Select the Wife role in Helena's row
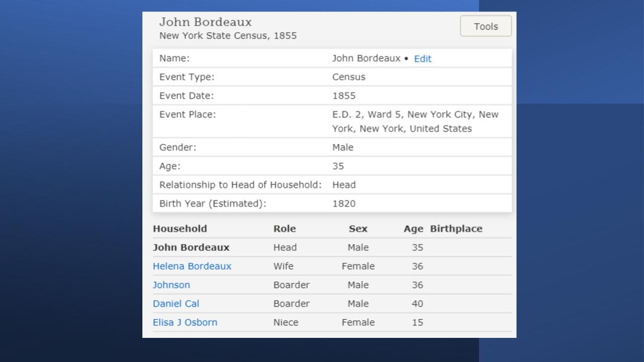Viewport: 644px width, 362px height. [283, 266]
